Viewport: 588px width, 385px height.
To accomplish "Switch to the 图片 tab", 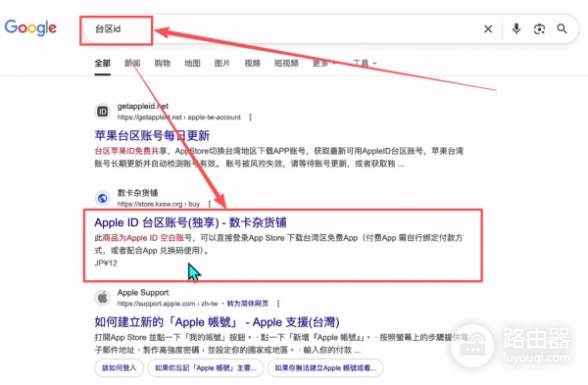I will coord(222,63).
